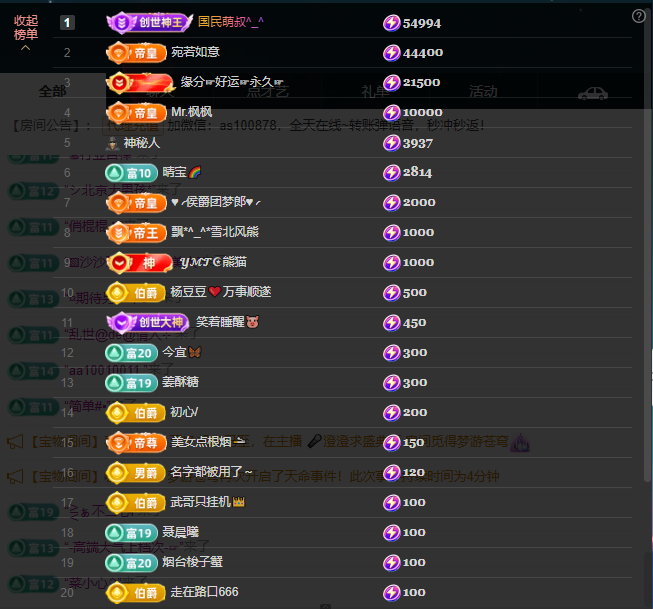Open the help question mark icon
Image resolution: width=653 pixels, height=609 pixels.
tap(638, 16)
